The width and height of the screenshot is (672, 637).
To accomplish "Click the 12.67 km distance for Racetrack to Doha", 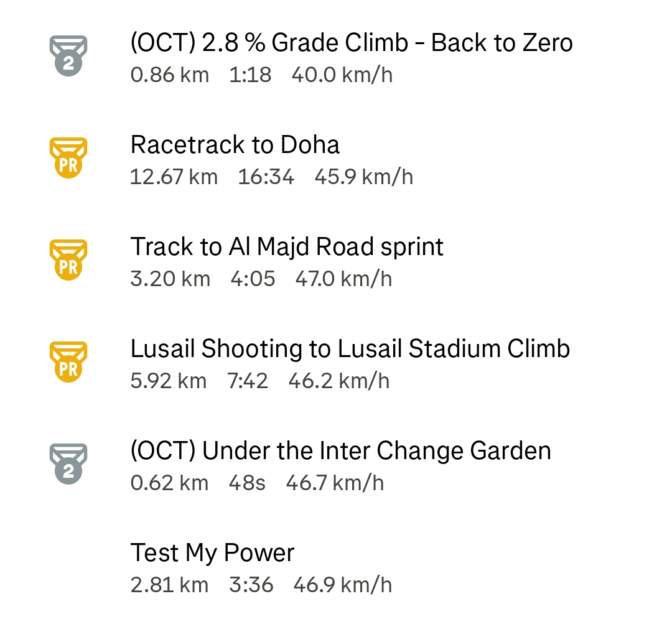I will point(174,177).
